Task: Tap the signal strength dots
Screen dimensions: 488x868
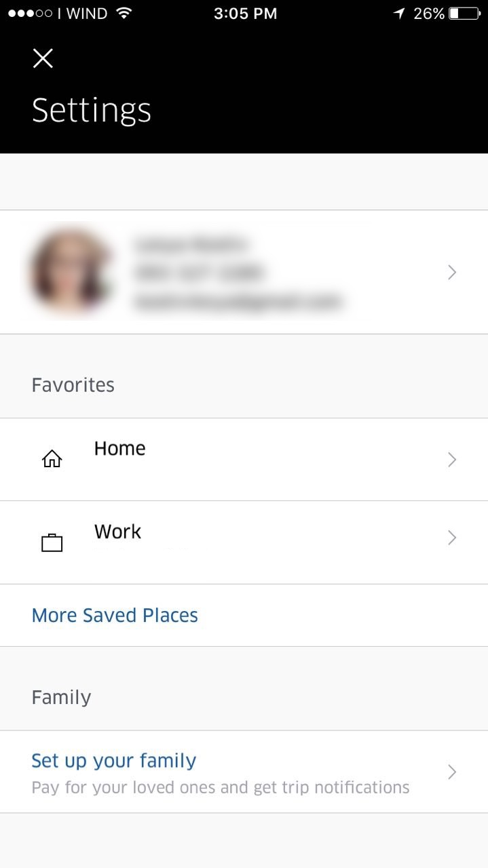Action: (x=29, y=14)
